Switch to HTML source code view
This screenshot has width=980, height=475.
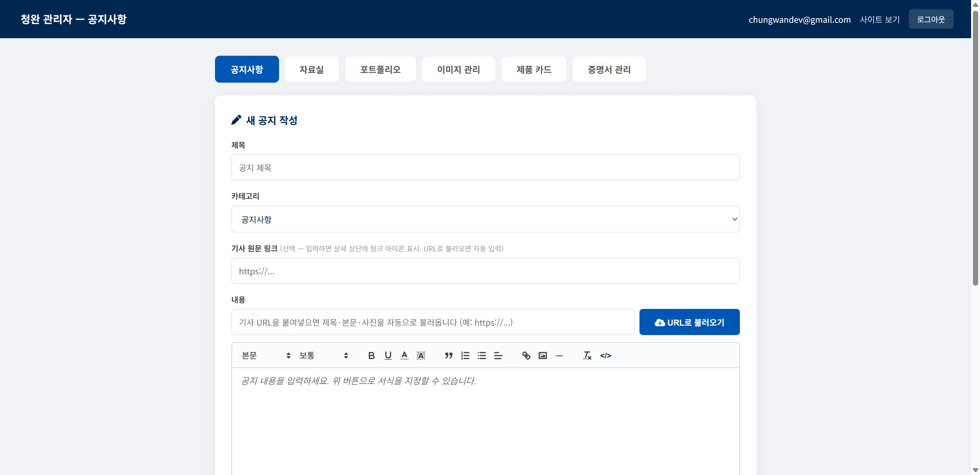pyautogui.click(x=606, y=355)
